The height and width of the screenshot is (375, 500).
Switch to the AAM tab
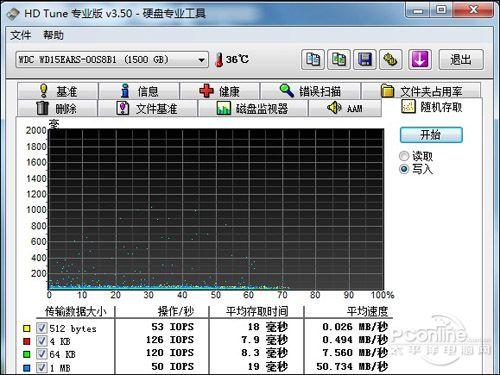coord(345,108)
